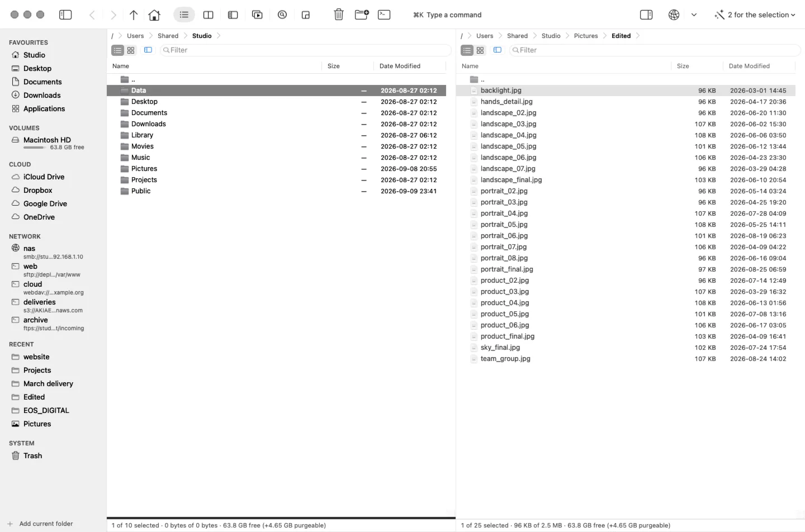Open the Quick Look preview tool
Screen dimensions: 805x532
coord(282,15)
